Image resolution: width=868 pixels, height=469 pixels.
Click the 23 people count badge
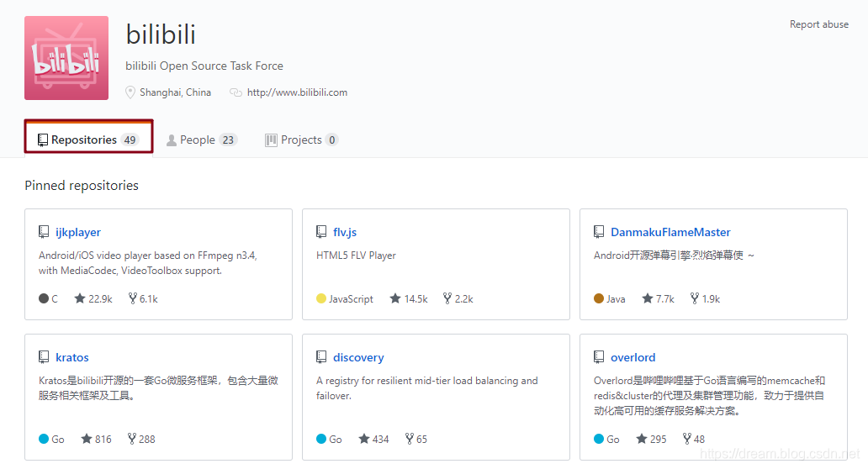[228, 140]
